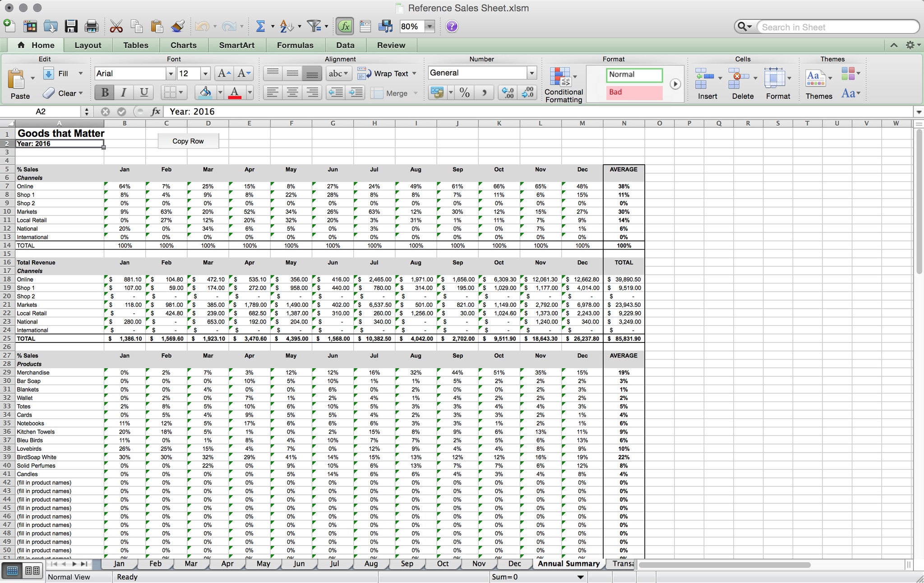The width and height of the screenshot is (924, 583).
Task: Expand the Fill dropdown
Action: 81,73
